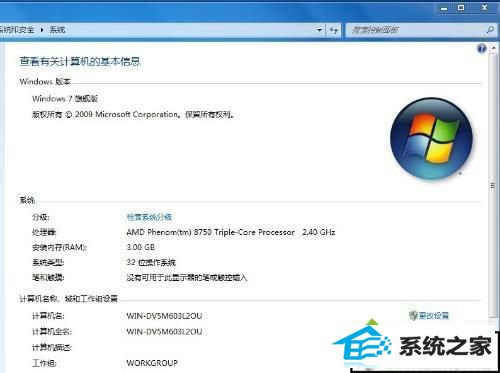Click the Windows 版本 section header
Screen dimensions: 500x373
point(45,82)
